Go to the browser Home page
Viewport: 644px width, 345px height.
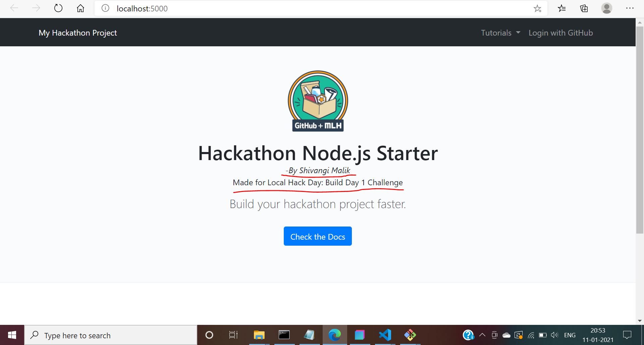80,8
